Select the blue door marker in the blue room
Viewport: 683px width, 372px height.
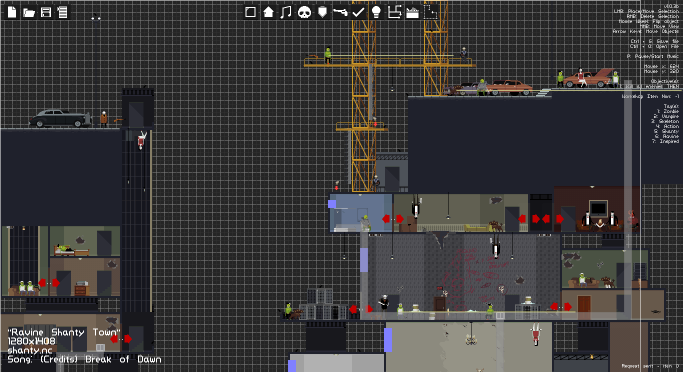(332, 204)
